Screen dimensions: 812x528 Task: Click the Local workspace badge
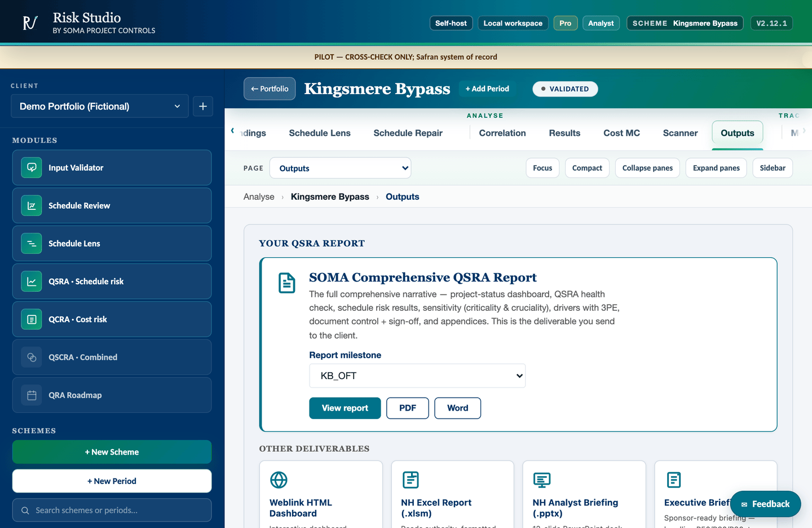click(x=513, y=23)
